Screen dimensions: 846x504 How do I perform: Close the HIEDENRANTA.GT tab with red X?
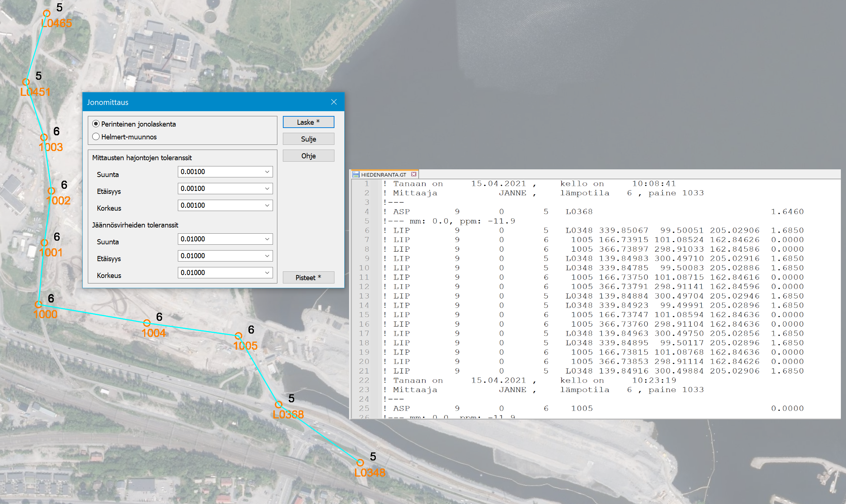coord(414,174)
